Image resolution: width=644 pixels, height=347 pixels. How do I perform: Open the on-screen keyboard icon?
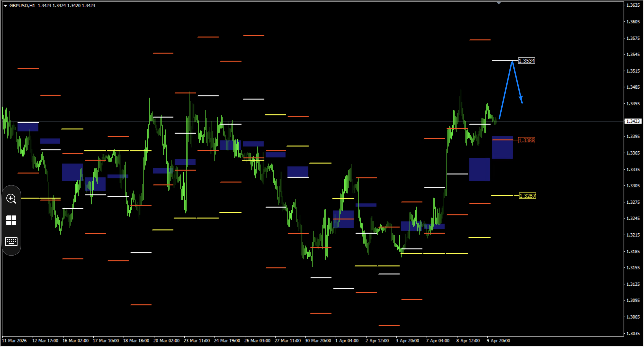click(11, 242)
